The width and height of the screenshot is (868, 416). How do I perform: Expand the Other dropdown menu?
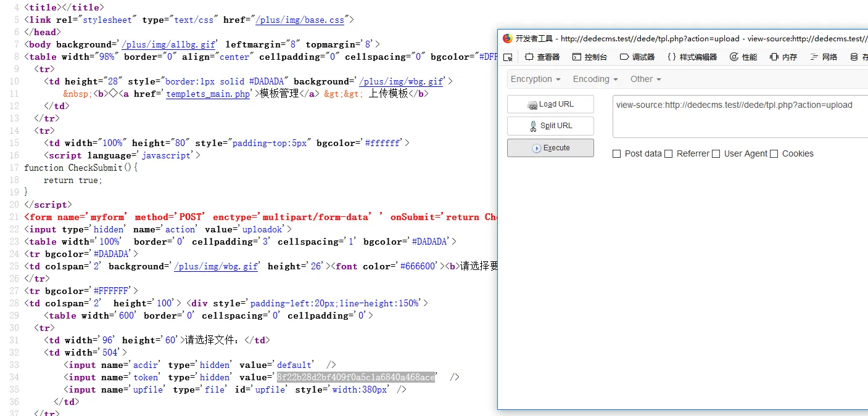645,79
